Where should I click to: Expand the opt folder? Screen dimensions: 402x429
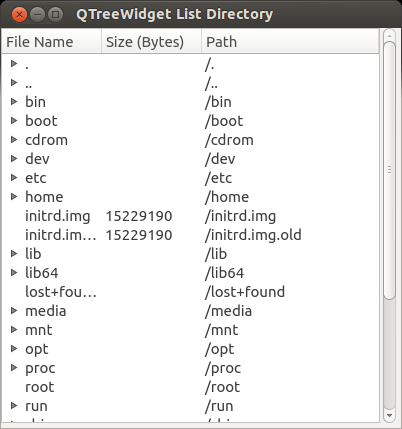(x=14, y=348)
